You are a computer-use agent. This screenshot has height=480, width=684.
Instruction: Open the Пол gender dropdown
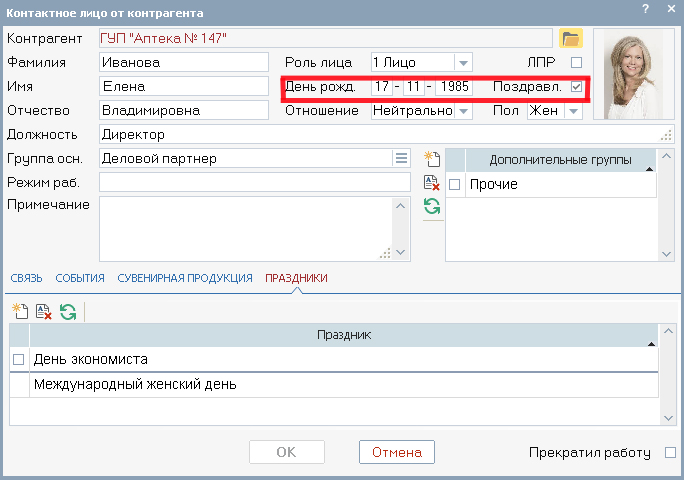tap(573, 111)
